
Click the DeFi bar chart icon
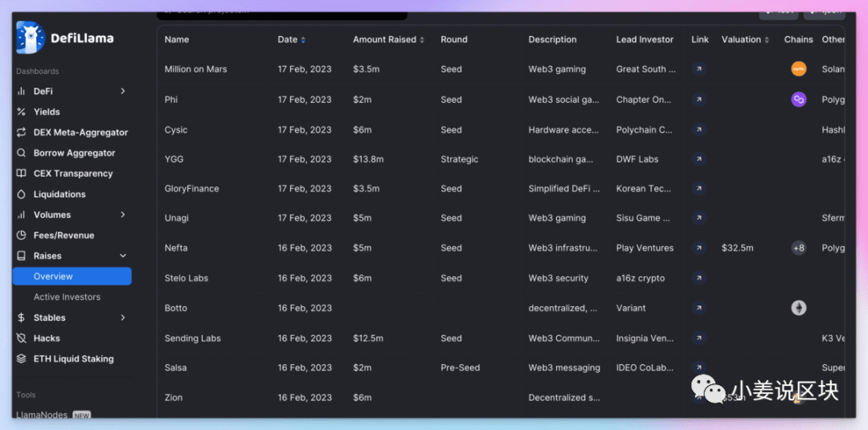(x=21, y=91)
